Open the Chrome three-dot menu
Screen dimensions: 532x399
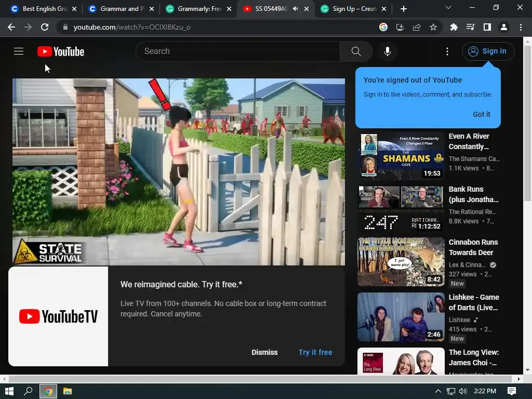[x=521, y=27]
